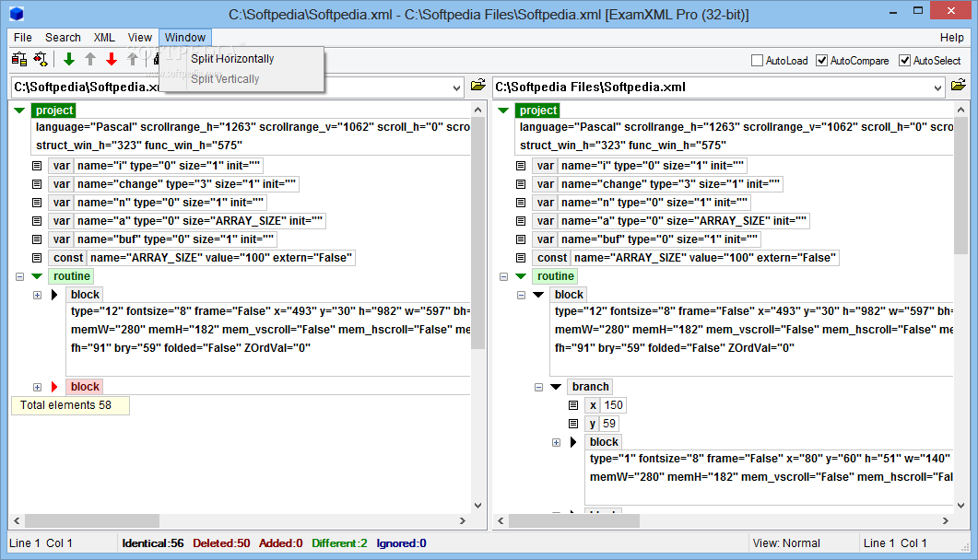Collapse the branch node minus box in right pane
Viewport: 978px width, 560px height.
click(x=538, y=388)
